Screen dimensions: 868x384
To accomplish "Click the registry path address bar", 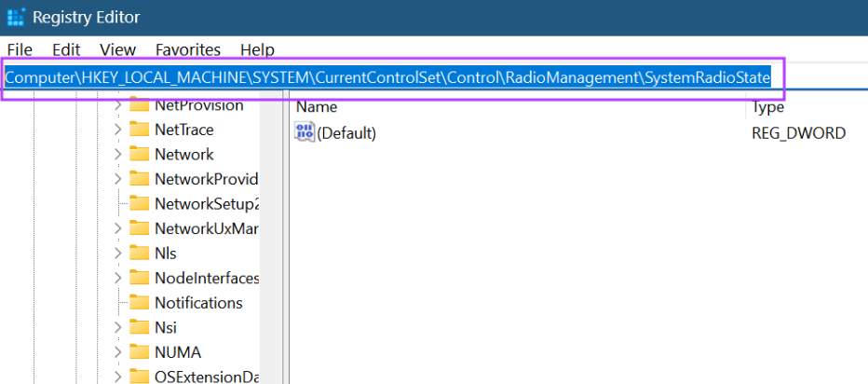I will [387, 77].
